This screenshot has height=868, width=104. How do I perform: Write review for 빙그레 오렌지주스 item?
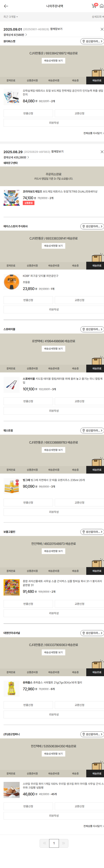54,512
